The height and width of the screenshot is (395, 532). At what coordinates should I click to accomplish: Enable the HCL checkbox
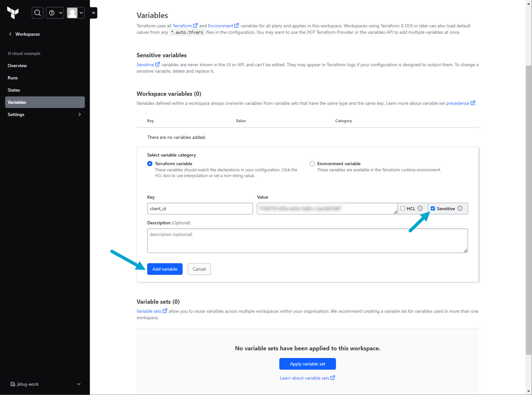point(402,209)
